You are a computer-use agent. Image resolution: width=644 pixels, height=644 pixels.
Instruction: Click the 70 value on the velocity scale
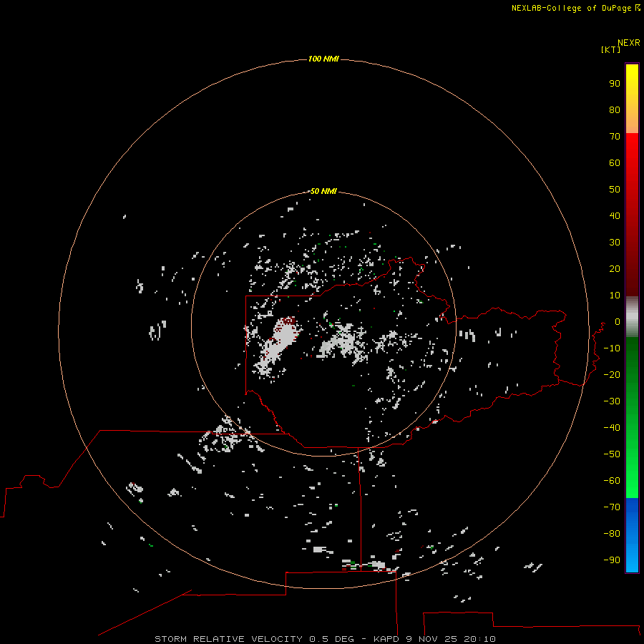pyautogui.click(x=615, y=137)
